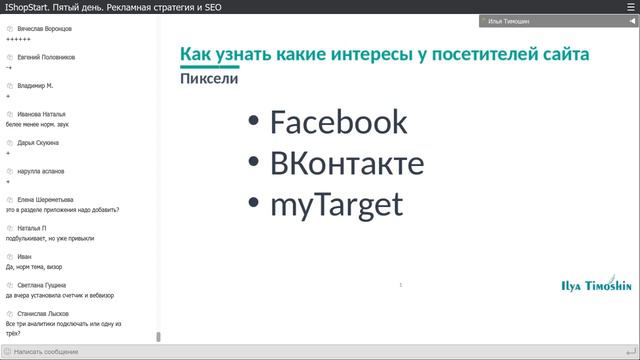The image size is (640, 360).
Task: Select the name Светлана Гущина in chat
Action: [42, 285]
